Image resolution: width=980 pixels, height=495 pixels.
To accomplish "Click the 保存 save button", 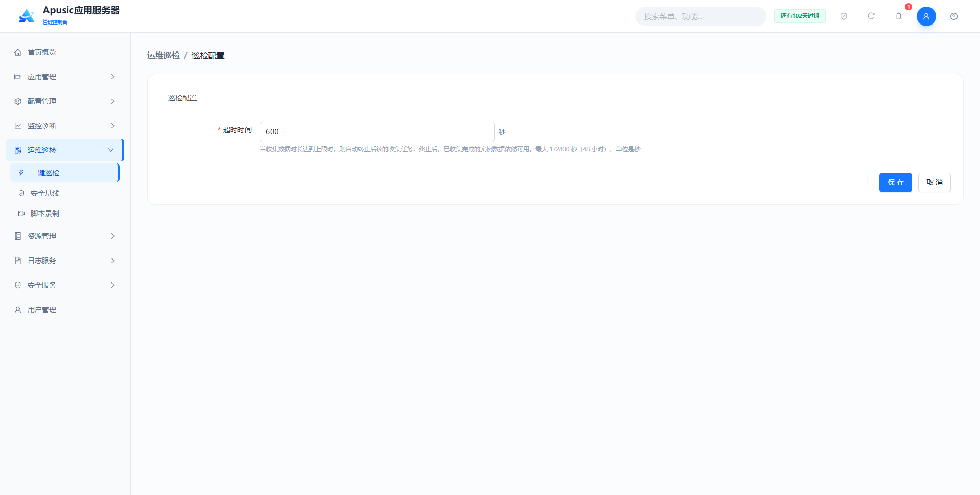I will click(895, 182).
